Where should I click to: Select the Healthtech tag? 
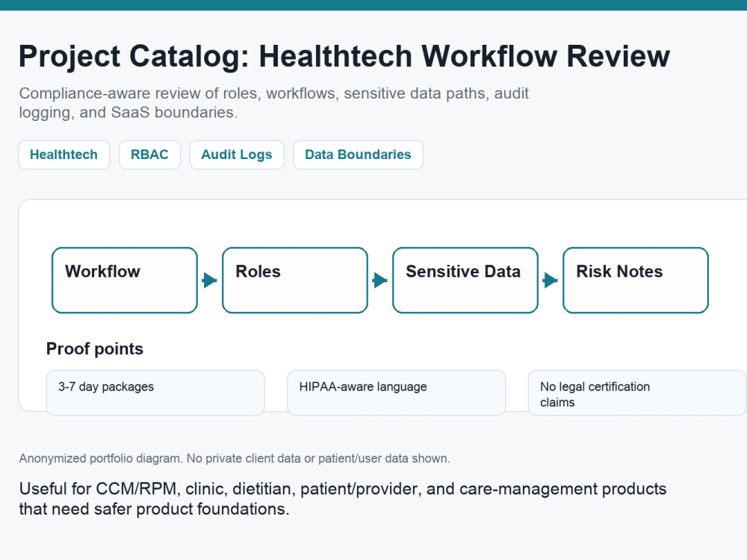click(63, 155)
